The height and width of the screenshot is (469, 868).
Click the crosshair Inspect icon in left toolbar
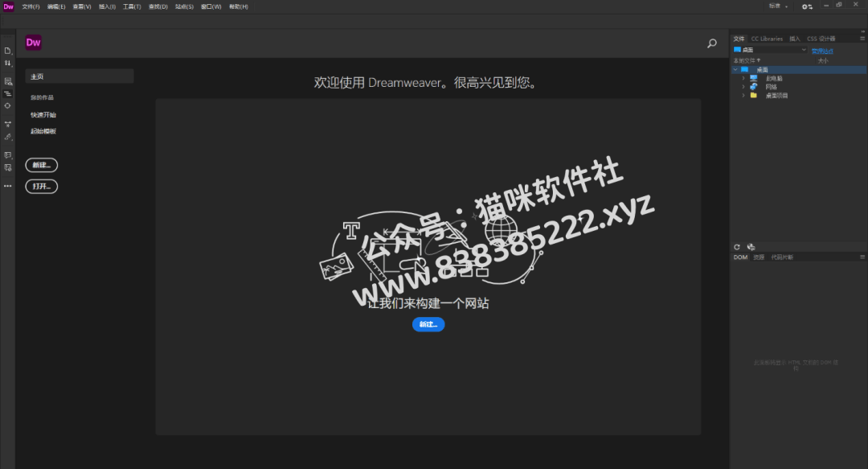point(8,105)
